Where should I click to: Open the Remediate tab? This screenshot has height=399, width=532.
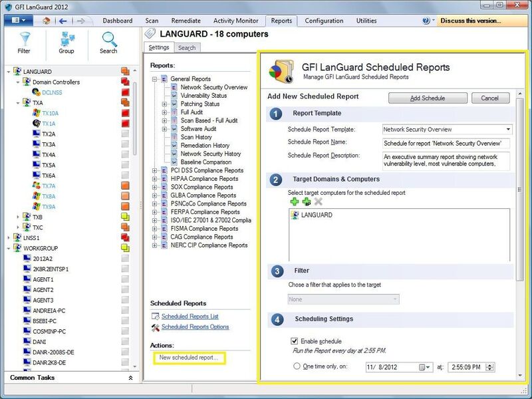tap(186, 21)
